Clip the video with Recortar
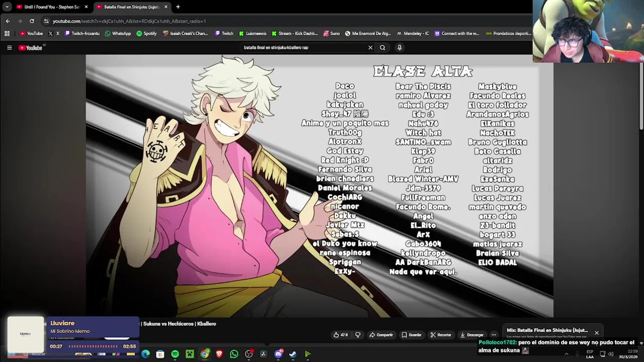644x362 pixels. (441, 335)
